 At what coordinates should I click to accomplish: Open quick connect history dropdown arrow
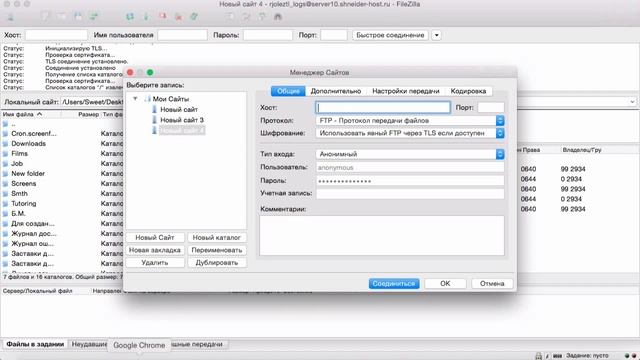pos(436,35)
